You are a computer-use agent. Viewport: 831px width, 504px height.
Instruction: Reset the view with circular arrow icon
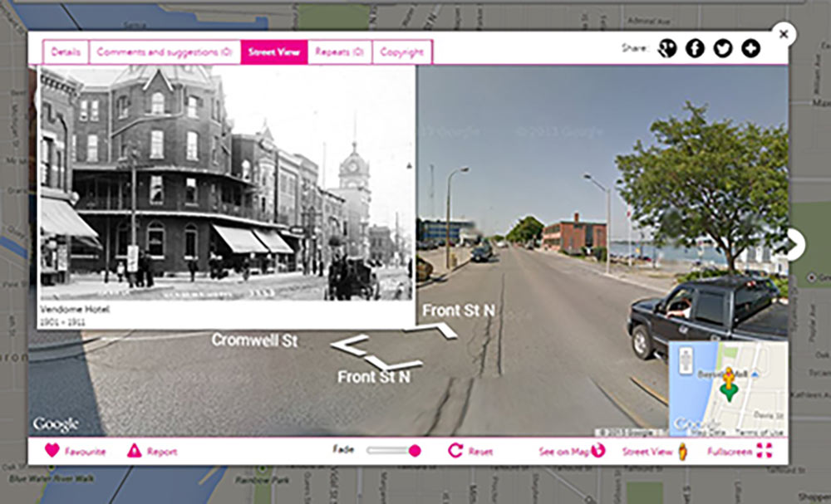[455, 451]
